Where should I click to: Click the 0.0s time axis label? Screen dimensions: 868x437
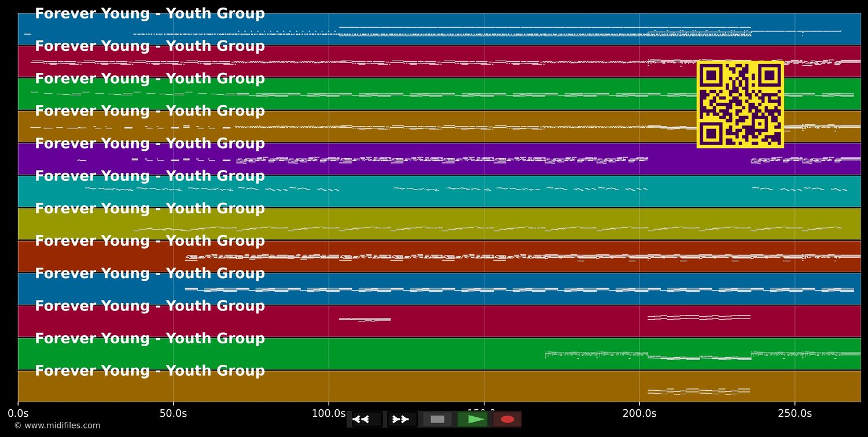pos(18,413)
